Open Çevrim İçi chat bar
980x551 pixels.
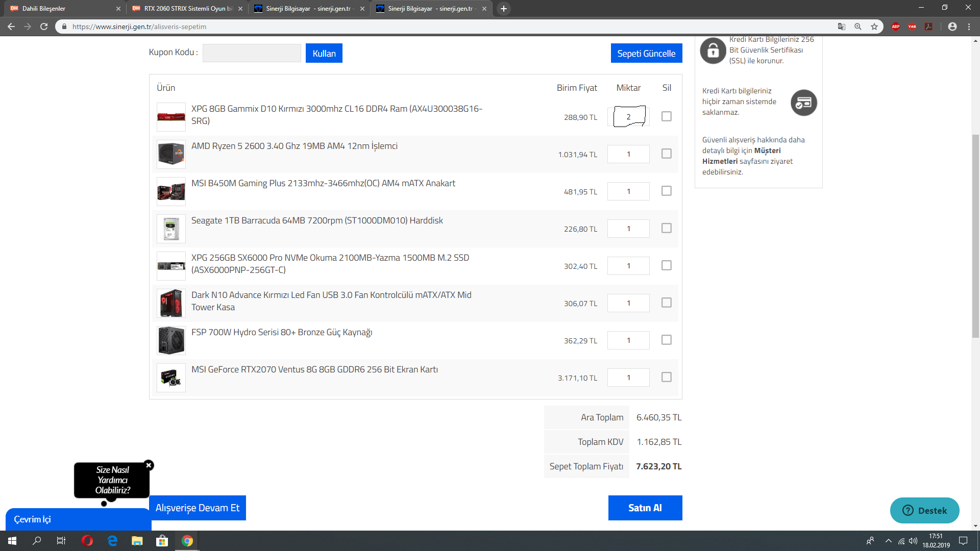tap(78, 519)
